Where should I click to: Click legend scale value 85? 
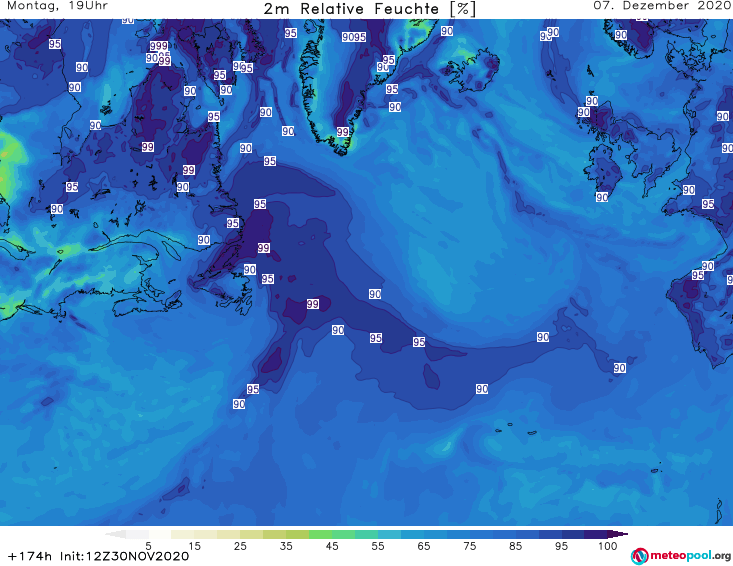coord(515,546)
